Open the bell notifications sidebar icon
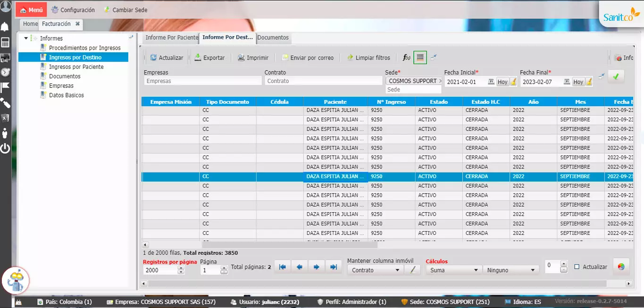This screenshot has height=308, width=644. [x=5, y=26]
